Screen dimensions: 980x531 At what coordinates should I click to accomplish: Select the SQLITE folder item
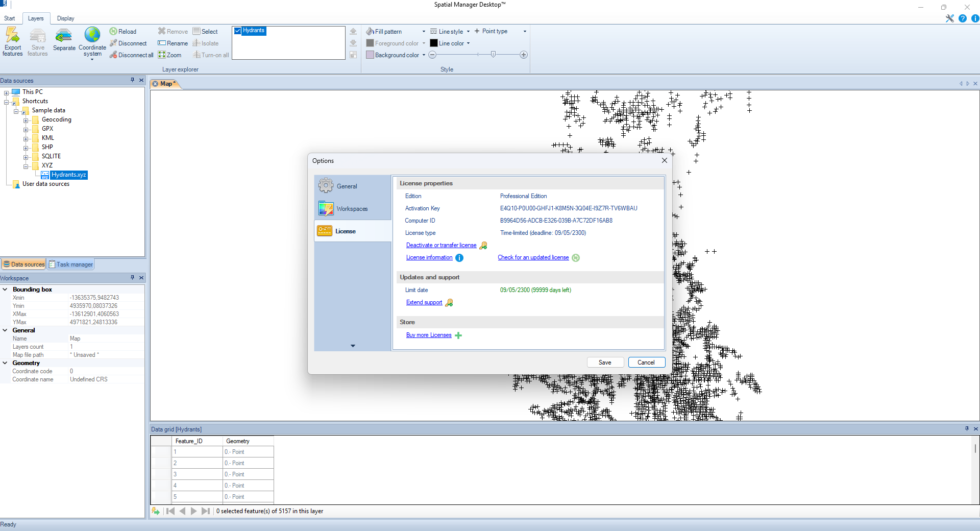point(51,156)
